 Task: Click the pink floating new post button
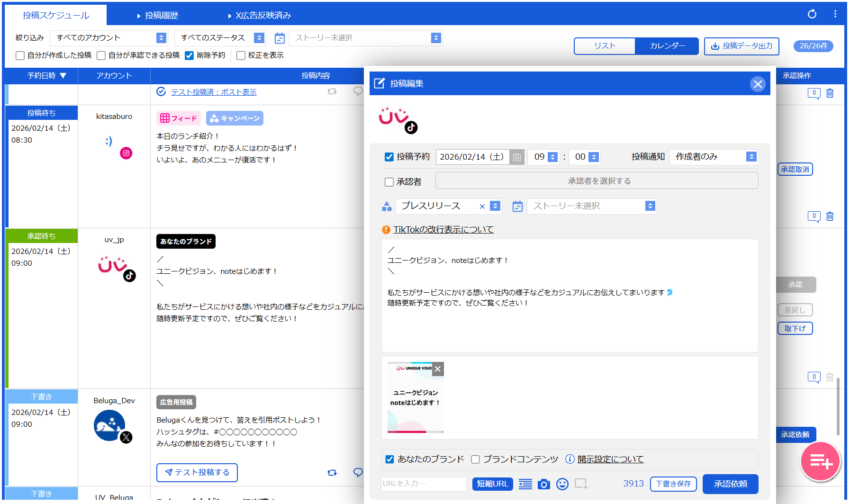click(x=820, y=461)
